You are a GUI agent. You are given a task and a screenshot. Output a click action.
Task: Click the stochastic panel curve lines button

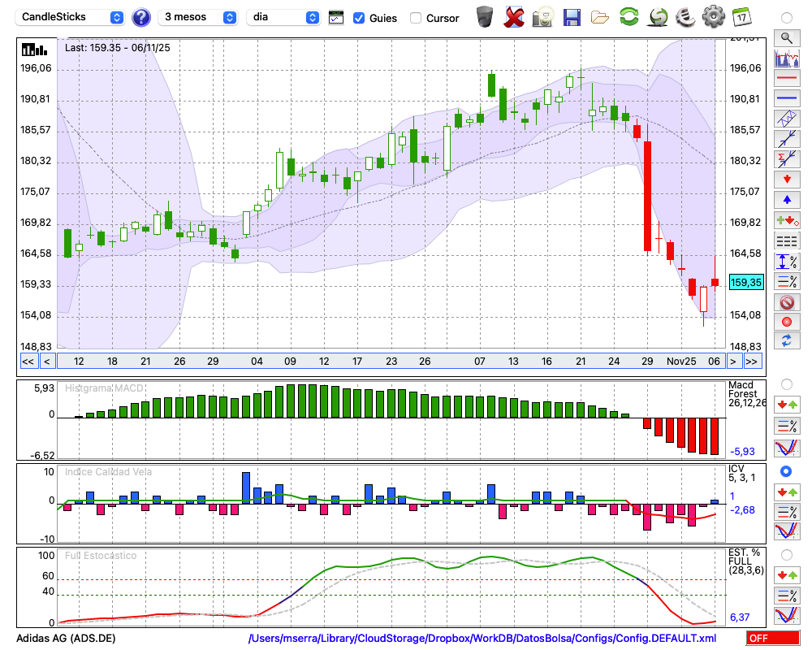[x=787, y=615]
